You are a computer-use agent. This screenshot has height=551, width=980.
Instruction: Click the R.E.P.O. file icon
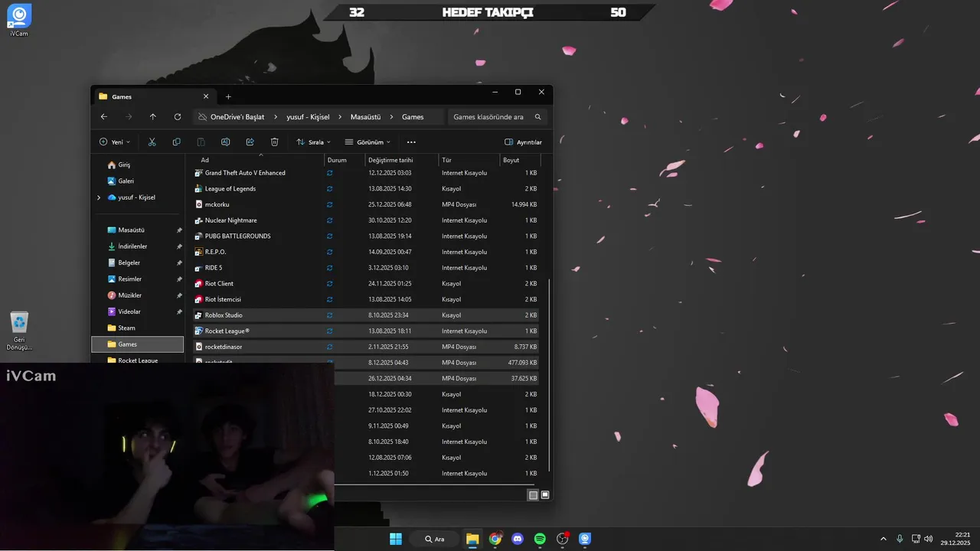click(199, 252)
